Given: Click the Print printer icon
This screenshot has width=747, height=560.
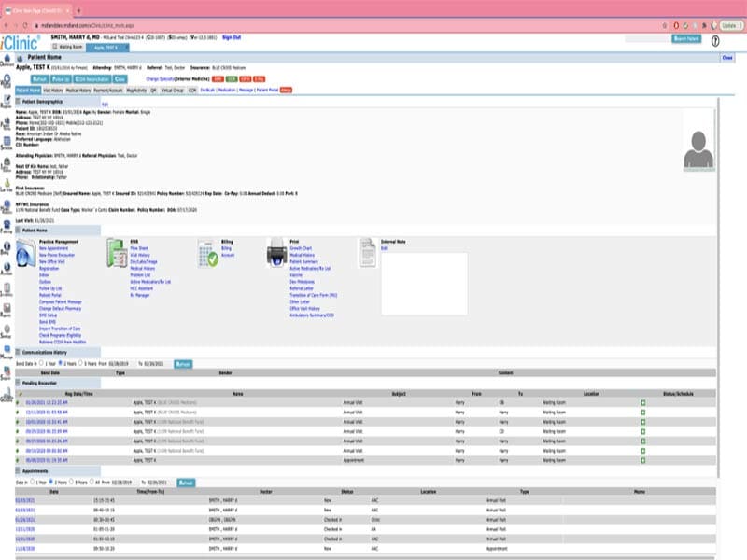Looking at the screenshot, I should (276, 253).
